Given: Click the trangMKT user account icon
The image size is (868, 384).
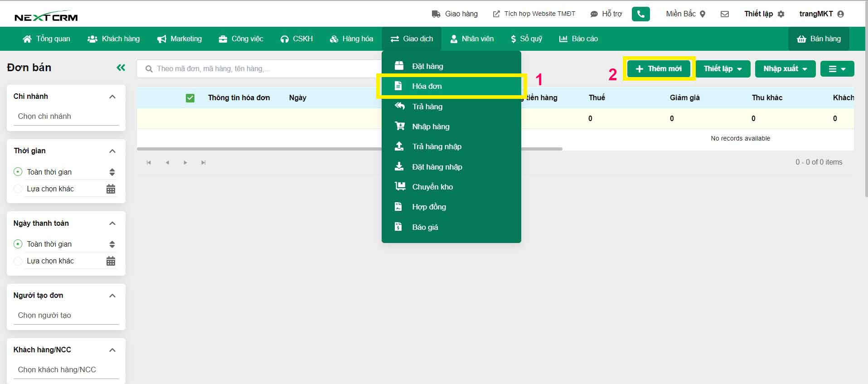Looking at the screenshot, I should (841, 14).
